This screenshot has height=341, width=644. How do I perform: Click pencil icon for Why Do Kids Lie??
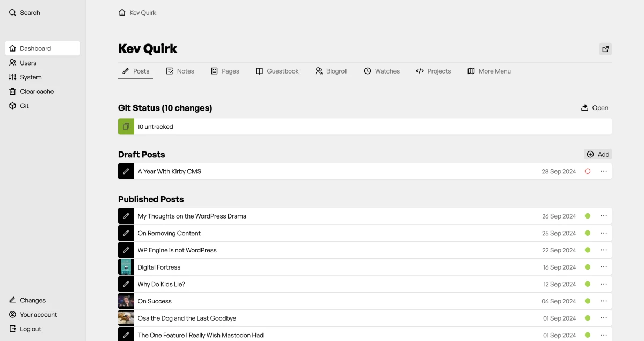[126, 284]
